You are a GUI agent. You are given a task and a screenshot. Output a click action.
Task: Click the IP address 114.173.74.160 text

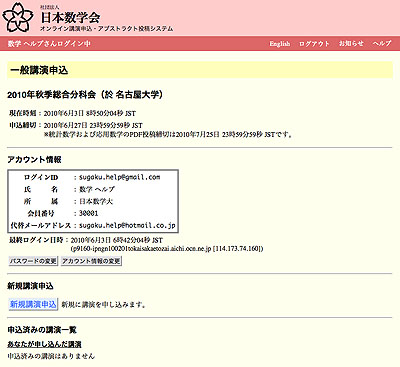tap(237, 249)
